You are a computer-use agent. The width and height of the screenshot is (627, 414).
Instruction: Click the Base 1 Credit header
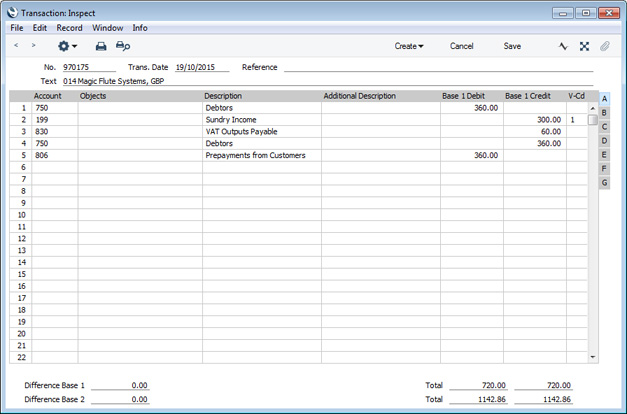coord(528,96)
